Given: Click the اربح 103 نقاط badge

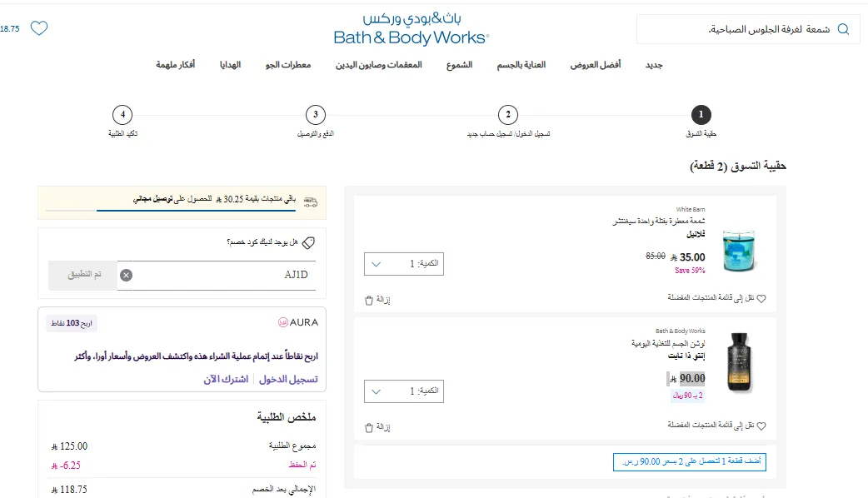Looking at the screenshot, I should pos(72,323).
